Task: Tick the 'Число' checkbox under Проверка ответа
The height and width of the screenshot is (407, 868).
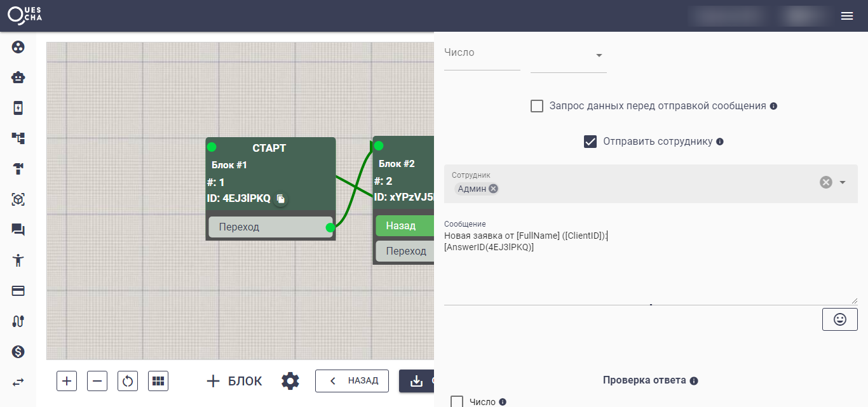Action: pos(457,401)
